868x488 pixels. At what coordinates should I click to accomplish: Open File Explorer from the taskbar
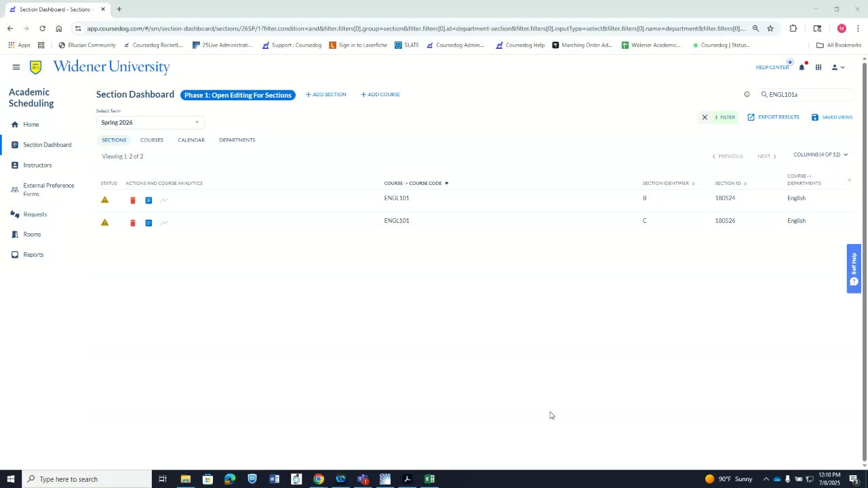point(185,479)
